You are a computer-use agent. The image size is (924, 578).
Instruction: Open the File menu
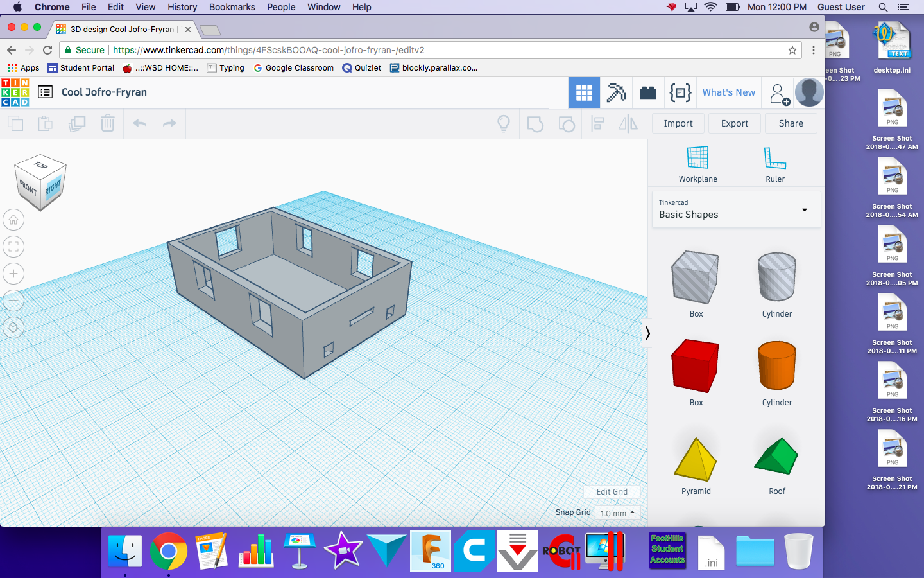click(x=89, y=7)
